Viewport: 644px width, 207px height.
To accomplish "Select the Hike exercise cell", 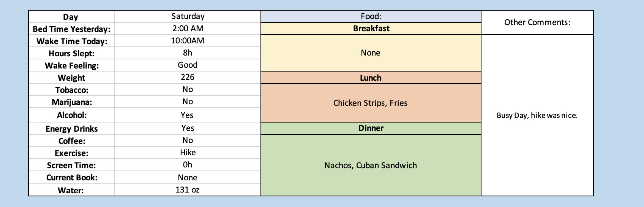I will click(188, 153).
